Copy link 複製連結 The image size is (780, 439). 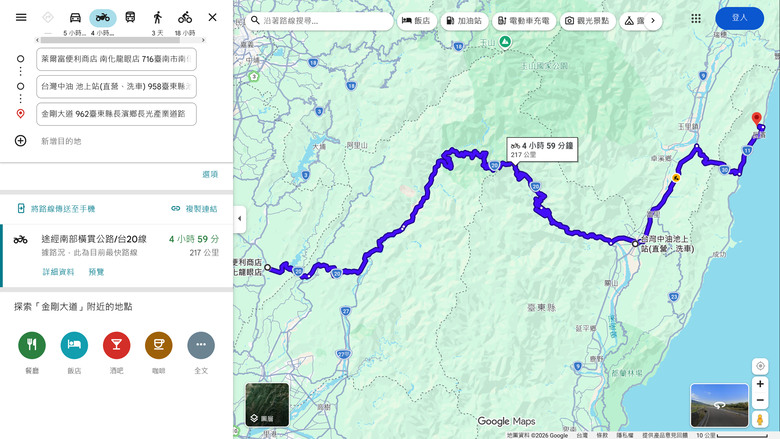(x=195, y=208)
